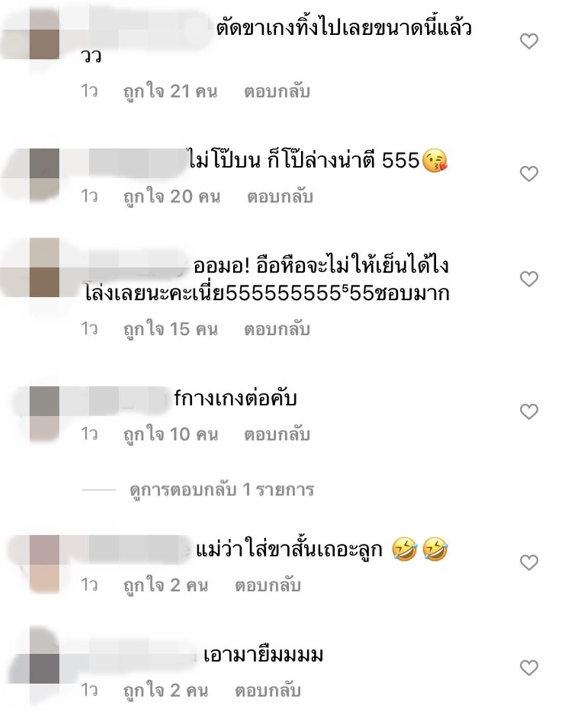The image size is (572, 728).
Task: Expand ดูการตอบกลับ 1 รายการ replies
Action: tap(222, 490)
